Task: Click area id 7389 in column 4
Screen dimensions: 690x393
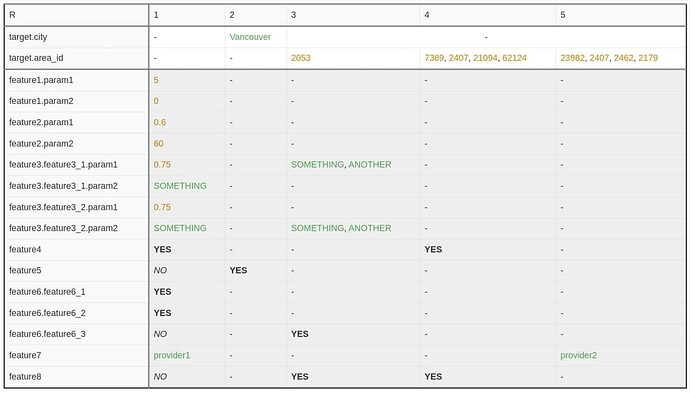Action: 434,58
